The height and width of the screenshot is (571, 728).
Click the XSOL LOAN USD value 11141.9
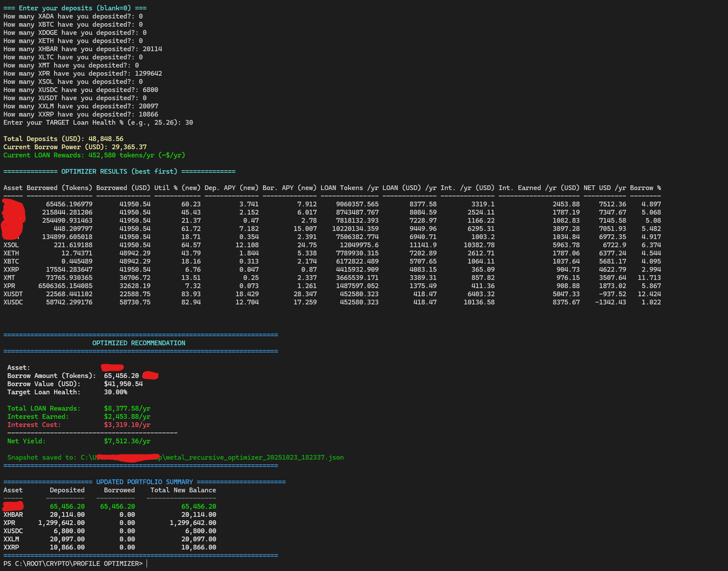[x=423, y=245]
